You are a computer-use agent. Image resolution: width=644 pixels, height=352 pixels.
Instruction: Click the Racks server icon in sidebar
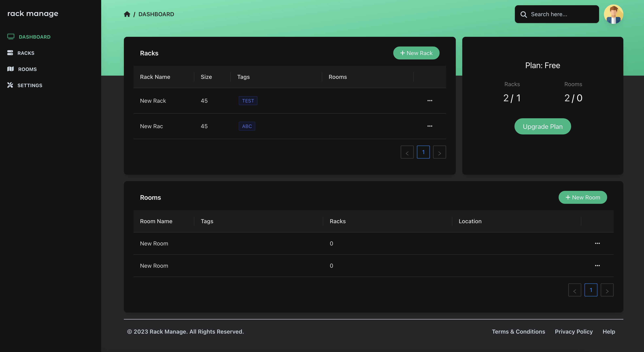click(10, 53)
